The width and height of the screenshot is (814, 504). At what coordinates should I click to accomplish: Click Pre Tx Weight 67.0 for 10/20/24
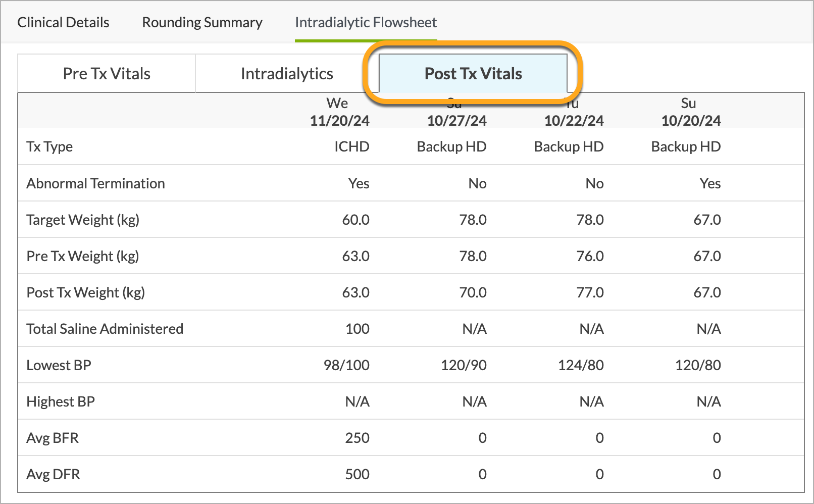tap(707, 256)
